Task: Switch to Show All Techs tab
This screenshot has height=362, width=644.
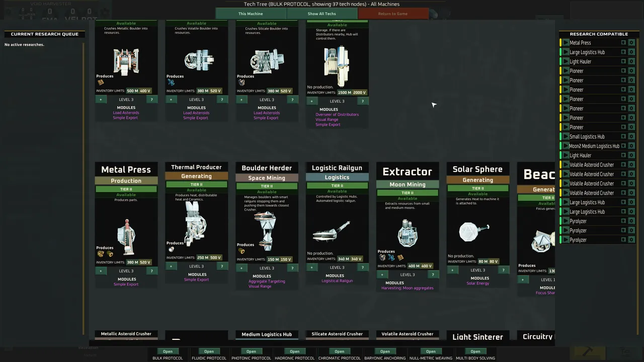Action: click(322, 14)
